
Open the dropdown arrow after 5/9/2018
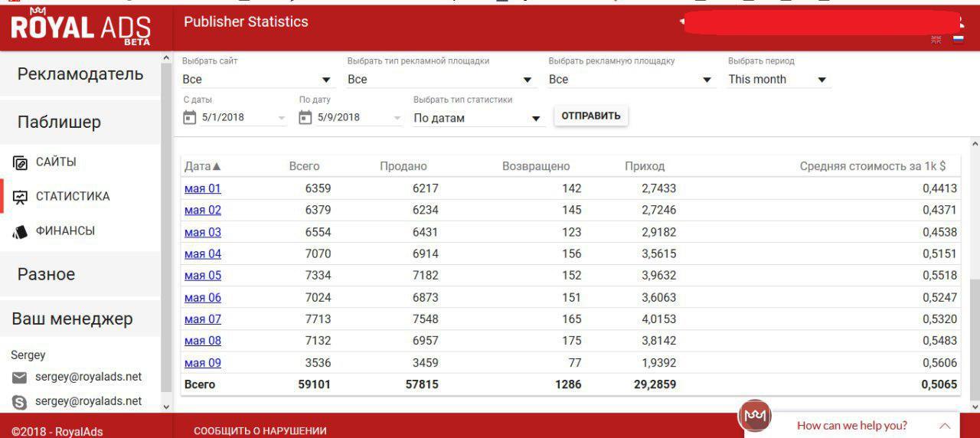397,118
